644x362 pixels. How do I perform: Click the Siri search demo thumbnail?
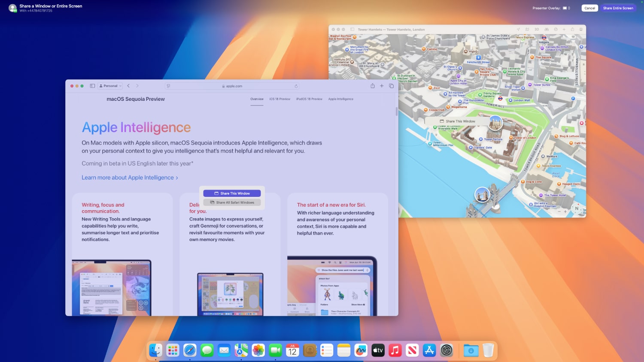[x=332, y=286]
